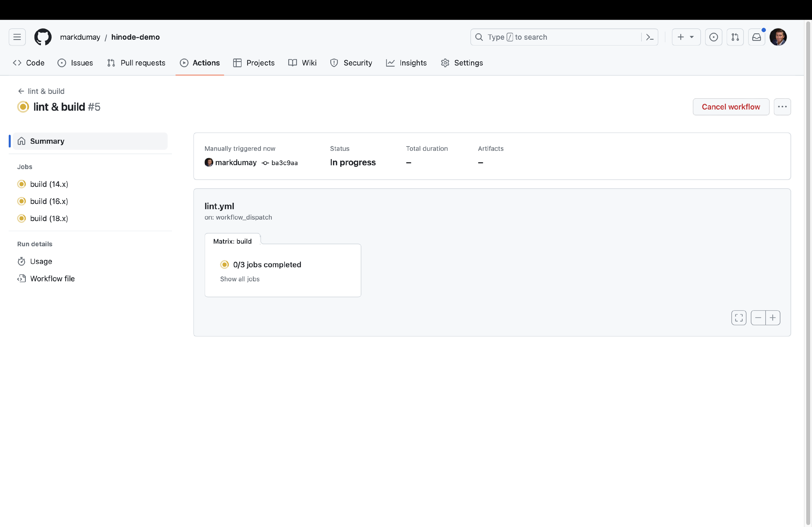Cancel the running workflow

(731, 106)
